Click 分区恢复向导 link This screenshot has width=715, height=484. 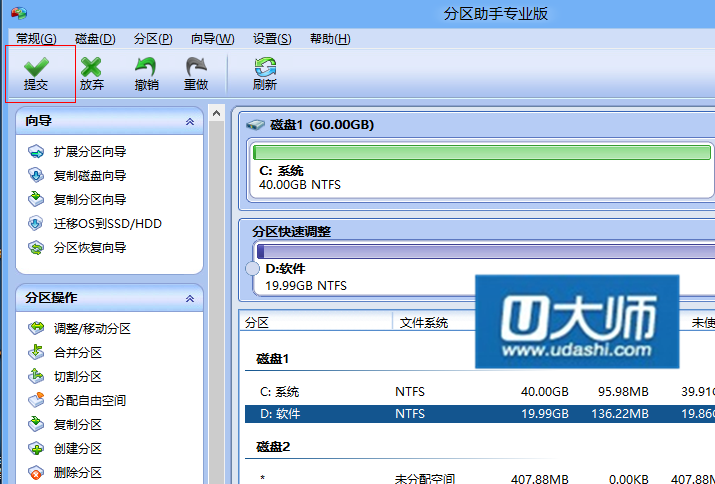pyautogui.click(x=89, y=248)
